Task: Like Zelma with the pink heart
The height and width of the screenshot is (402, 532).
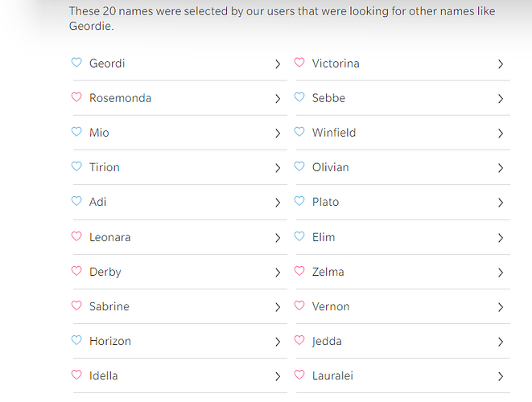Action: click(299, 271)
